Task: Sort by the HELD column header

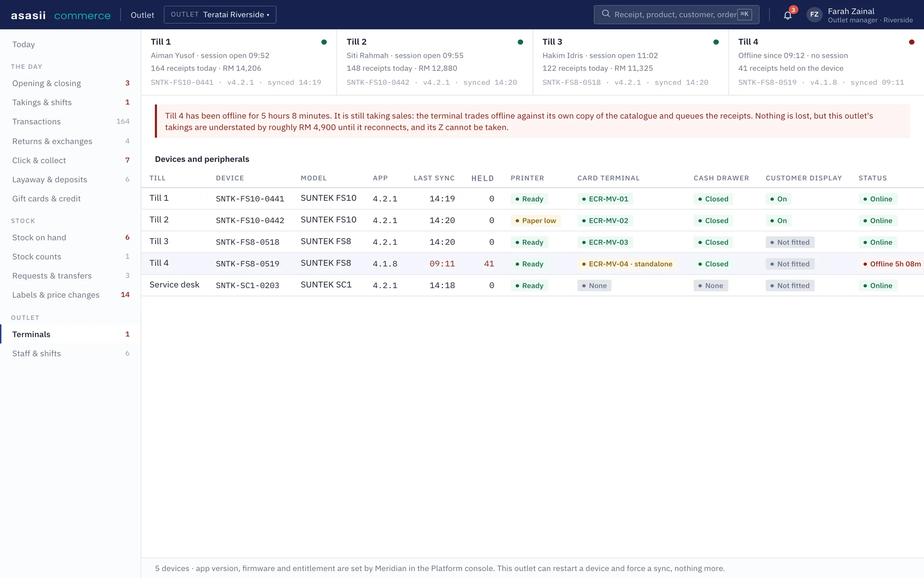Action: point(482,178)
